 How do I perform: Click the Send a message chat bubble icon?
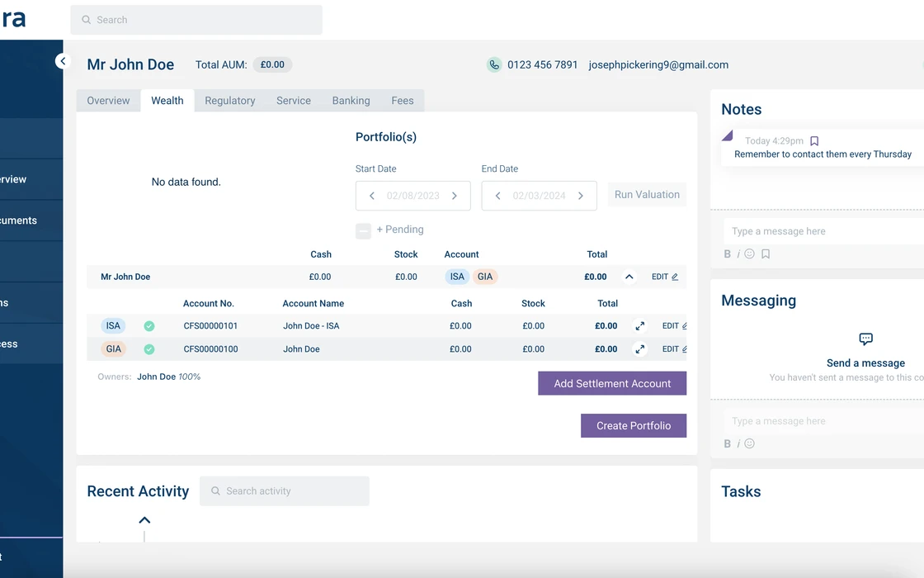(x=865, y=339)
